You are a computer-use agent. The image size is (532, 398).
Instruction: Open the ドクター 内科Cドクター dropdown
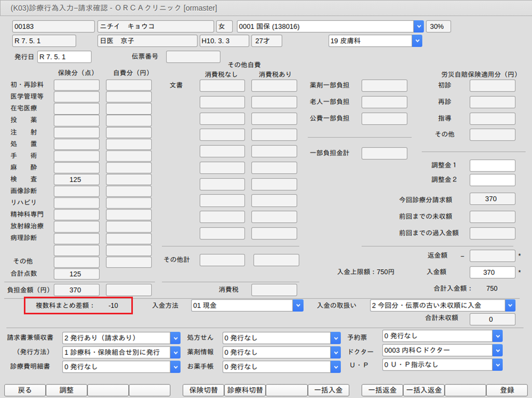497,351
